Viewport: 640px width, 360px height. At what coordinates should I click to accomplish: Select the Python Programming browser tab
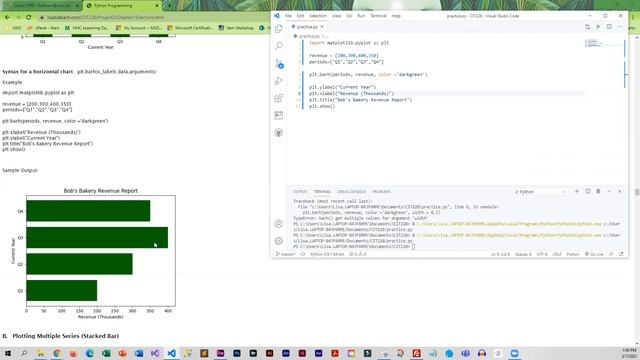(x=122, y=6)
